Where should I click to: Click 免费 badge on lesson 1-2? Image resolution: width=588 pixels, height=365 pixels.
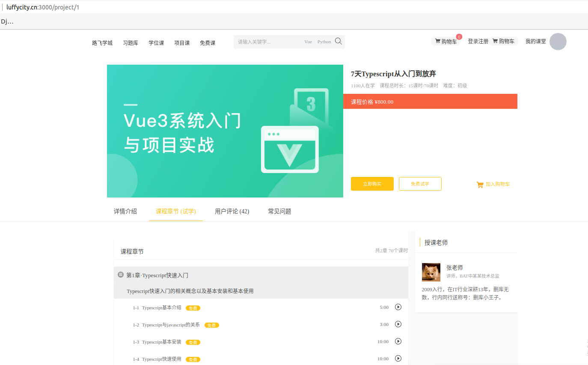click(x=212, y=325)
